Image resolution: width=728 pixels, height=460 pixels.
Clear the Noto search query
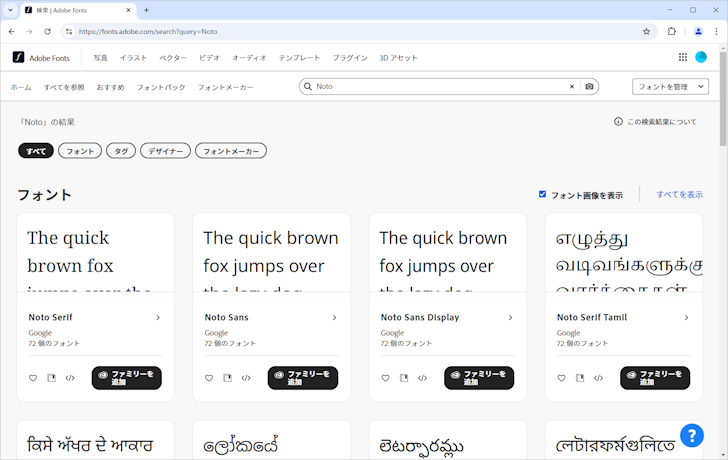[x=572, y=87]
